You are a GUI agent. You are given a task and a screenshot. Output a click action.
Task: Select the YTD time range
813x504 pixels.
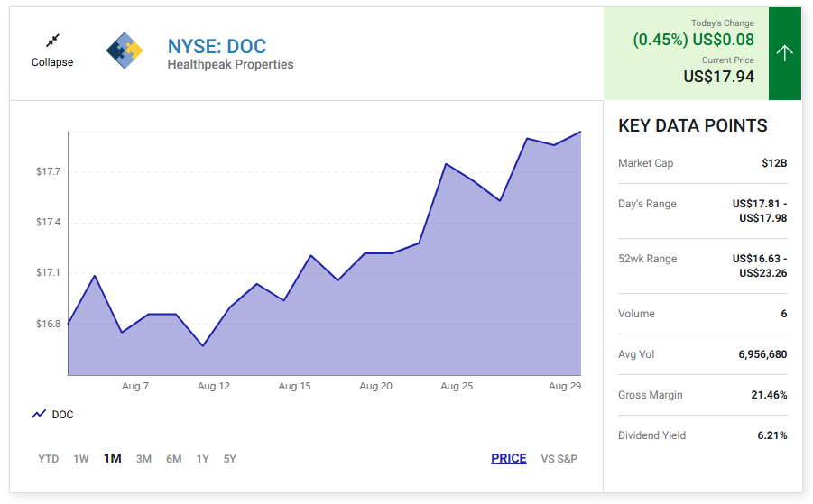tap(48, 459)
